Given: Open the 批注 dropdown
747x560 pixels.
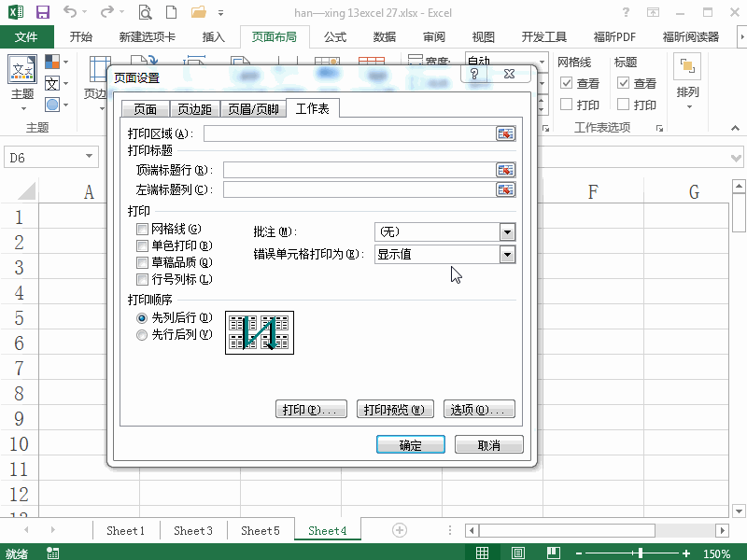Looking at the screenshot, I should pos(505,231).
